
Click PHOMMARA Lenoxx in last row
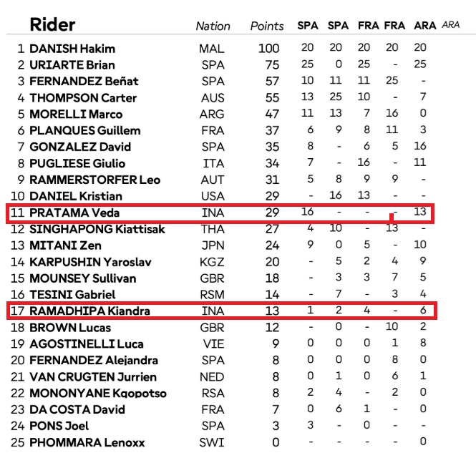pyautogui.click(x=87, y=442)
